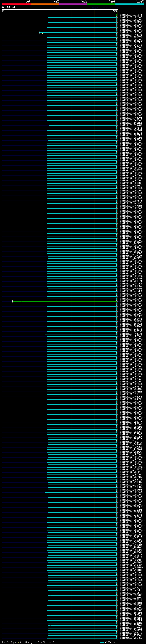Select the UniRef100_Q8CGP7 hit
The height and width of the screenshot is (644, 146).
[x=131, y=135]
